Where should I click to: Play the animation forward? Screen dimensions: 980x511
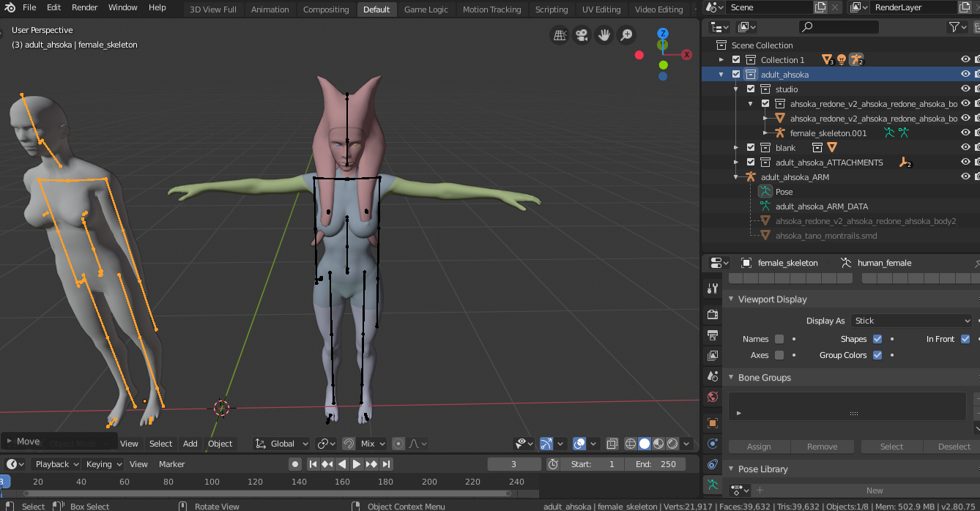point(357,464)
